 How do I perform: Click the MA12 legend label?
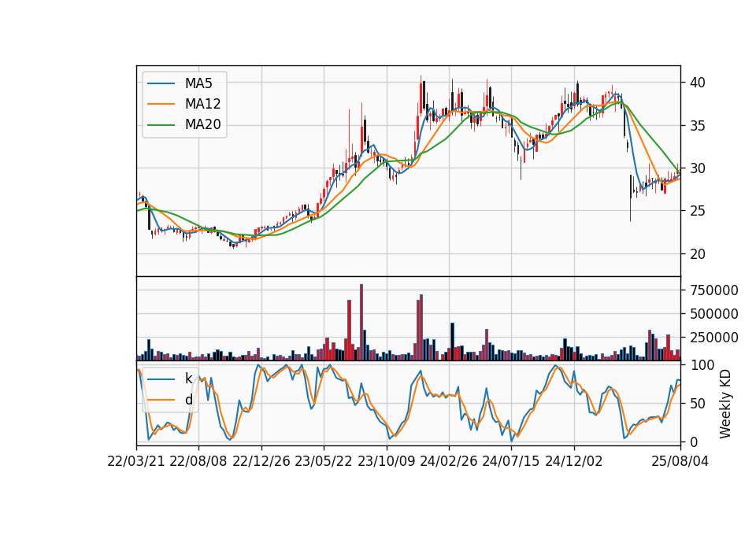click(x=202, y=104)
